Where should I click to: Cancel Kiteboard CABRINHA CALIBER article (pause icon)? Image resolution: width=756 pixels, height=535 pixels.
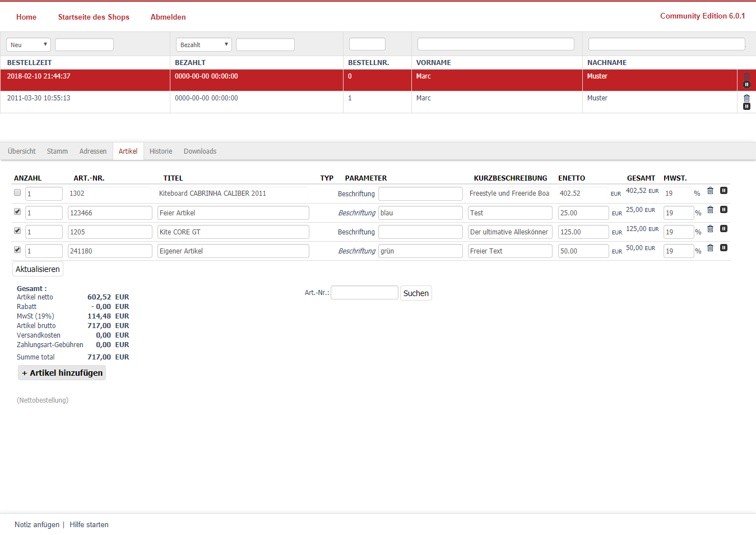(x=723, y=191)
